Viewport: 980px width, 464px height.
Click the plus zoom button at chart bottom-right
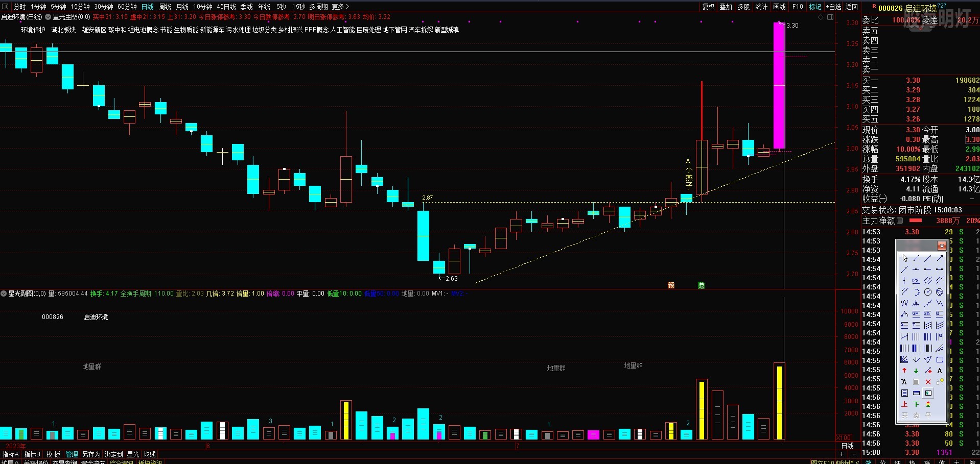coord(842,454)
